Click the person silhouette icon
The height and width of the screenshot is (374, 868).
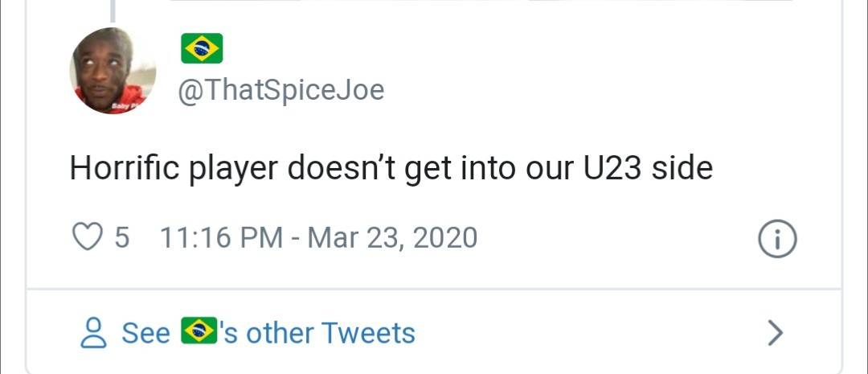pyautogui.click(x=95, y=332)
